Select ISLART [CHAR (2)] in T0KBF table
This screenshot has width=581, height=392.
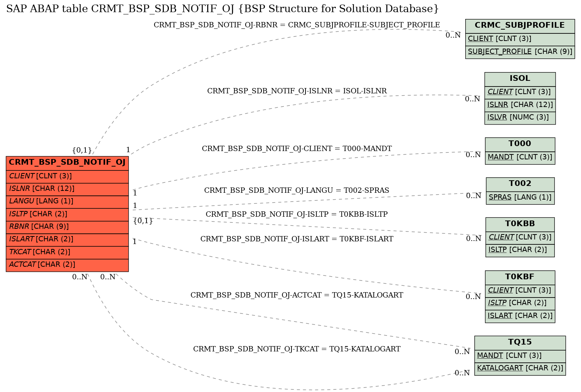pyautogui.click(x=520, y=316)
